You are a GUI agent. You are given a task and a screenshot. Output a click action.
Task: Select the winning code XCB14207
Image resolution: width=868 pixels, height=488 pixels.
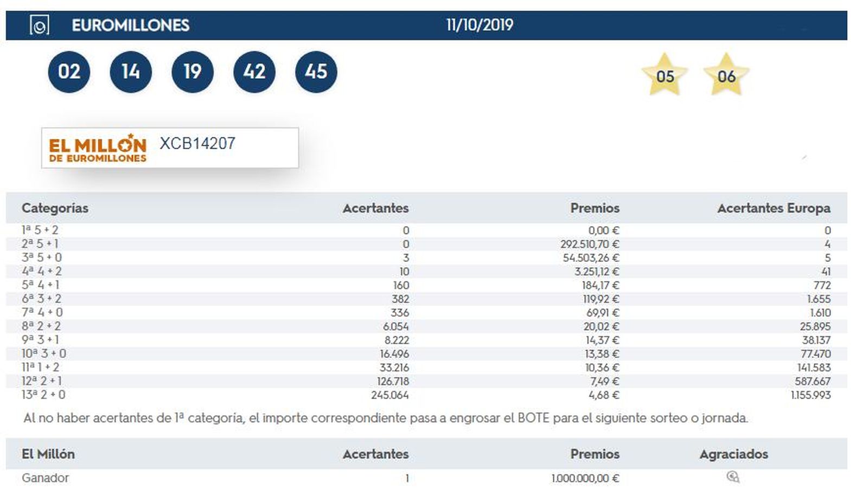coord(196,144)
